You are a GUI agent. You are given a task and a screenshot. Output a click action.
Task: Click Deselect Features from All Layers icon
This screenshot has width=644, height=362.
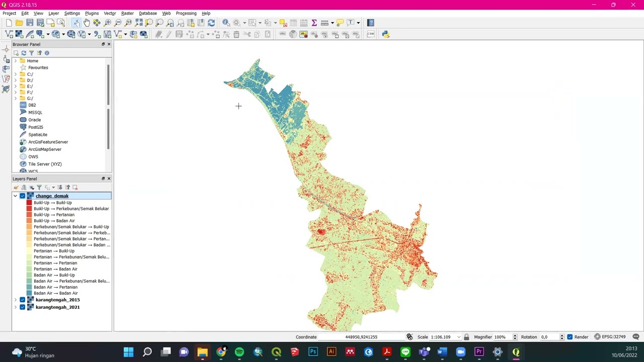(x=283, y=23)
